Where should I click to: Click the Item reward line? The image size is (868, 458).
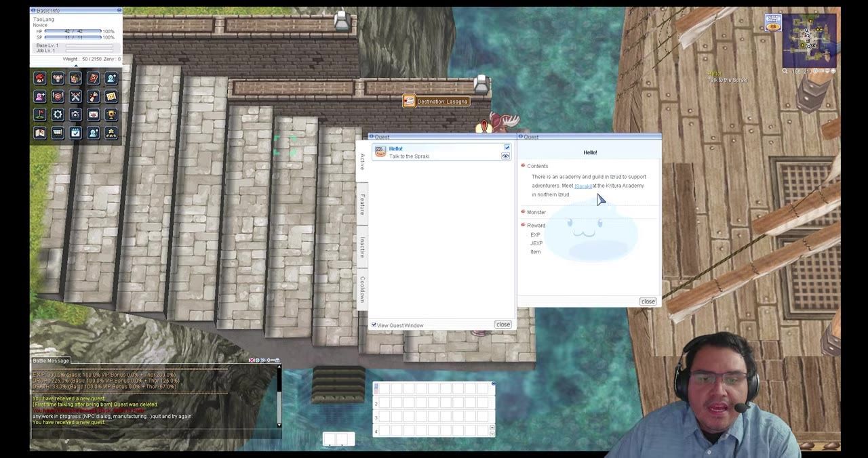click(x=536, y=252)
